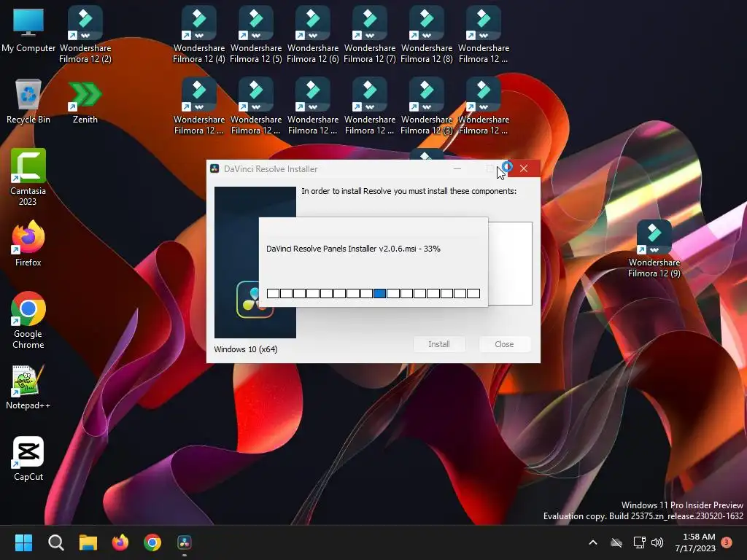747x560 pixels.
Task: Open taskbar Search
Action: [55, 542]
